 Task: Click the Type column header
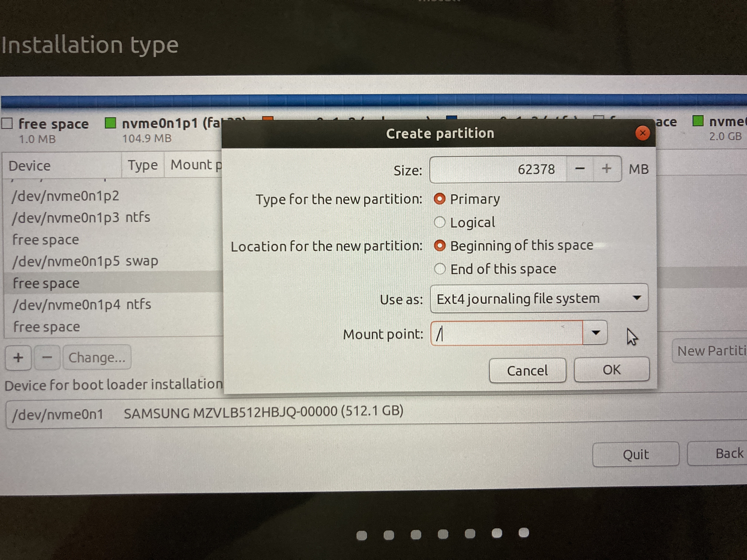(142, 165)
